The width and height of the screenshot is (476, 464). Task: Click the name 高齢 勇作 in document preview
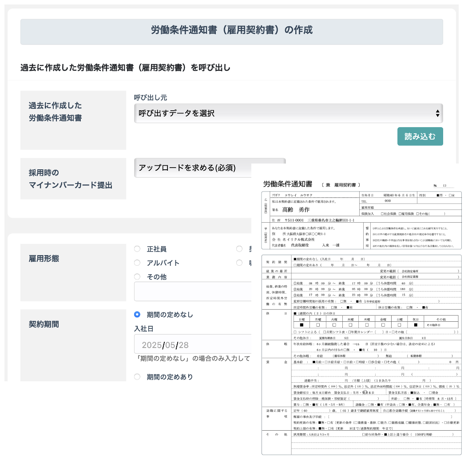296,210
